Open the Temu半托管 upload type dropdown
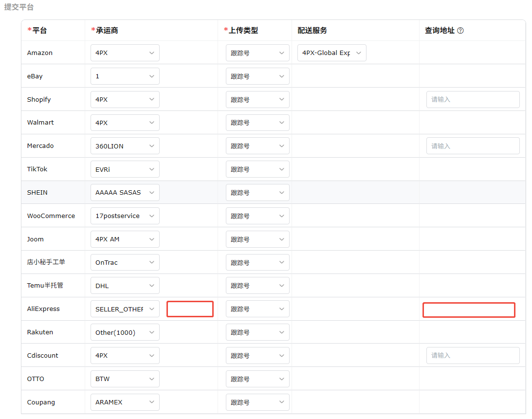The height and width of the screenshot is (419, 532). (257, 286)
